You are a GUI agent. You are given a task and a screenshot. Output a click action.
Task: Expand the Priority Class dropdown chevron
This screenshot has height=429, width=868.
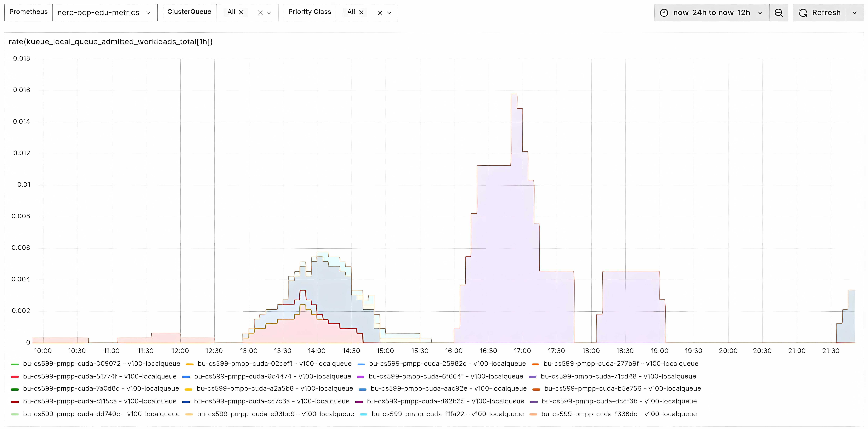pos(389,13)
